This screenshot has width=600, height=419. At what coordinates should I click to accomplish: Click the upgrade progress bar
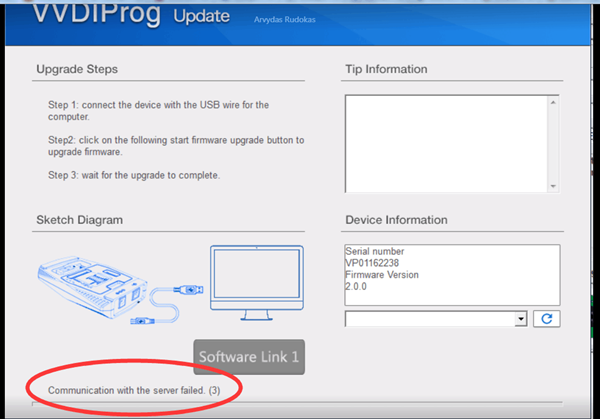pos(297,403)
